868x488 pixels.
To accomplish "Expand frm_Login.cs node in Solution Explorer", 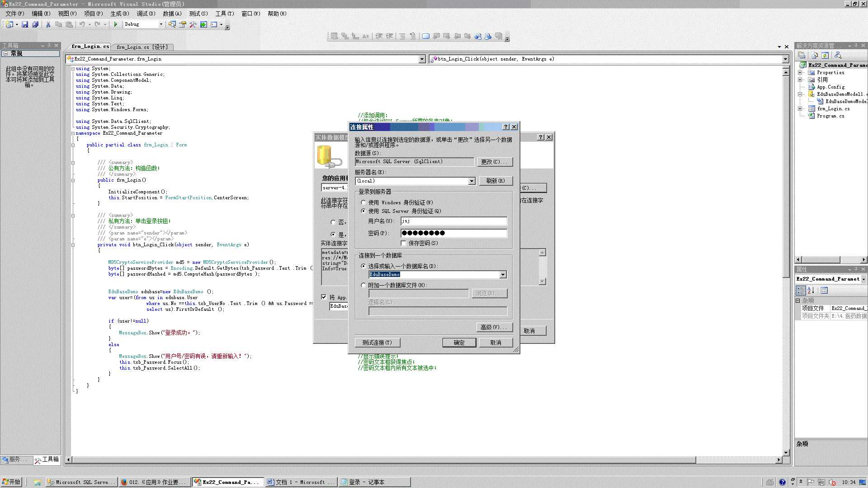I will 800,109.
